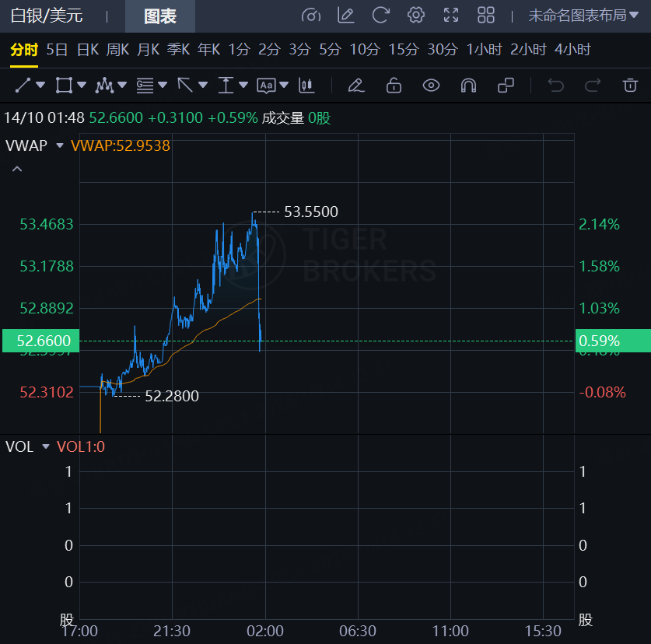Click the 图表 tab button
This screenshot has width=651, height=644.
tap(160, 16)
